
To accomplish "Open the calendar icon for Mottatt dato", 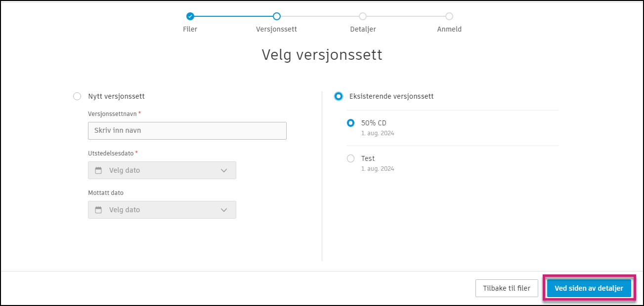I will click(x=97, y=209).
